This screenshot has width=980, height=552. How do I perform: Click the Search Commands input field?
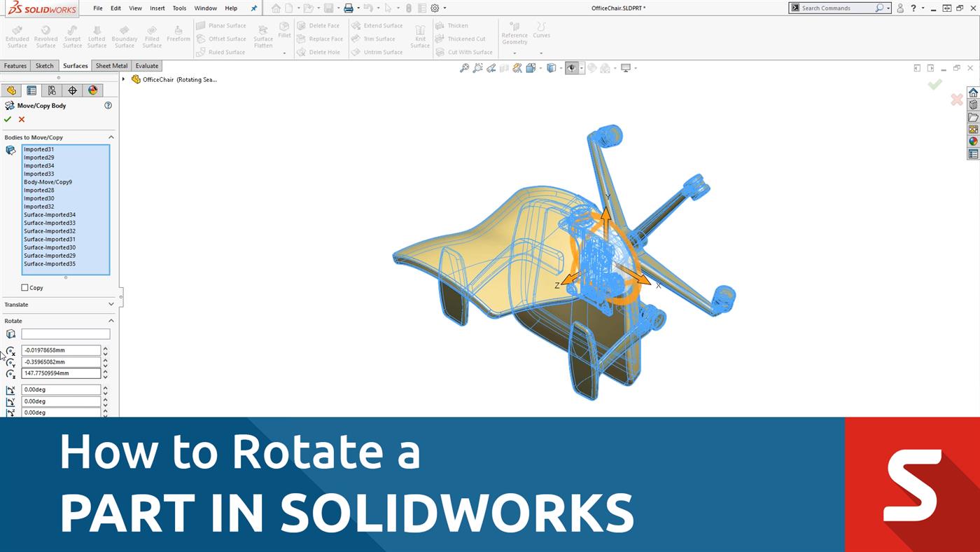click(x=836, y=8)
